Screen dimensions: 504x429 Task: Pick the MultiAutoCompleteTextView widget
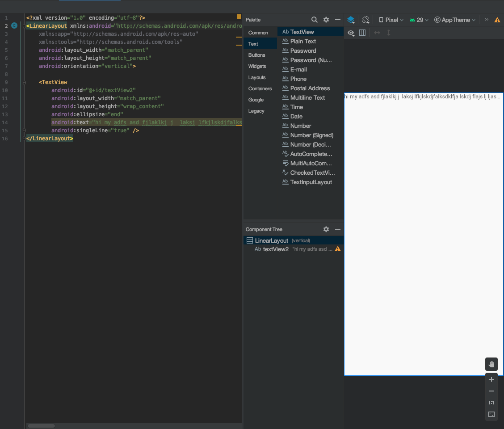[x=311, y=164]
